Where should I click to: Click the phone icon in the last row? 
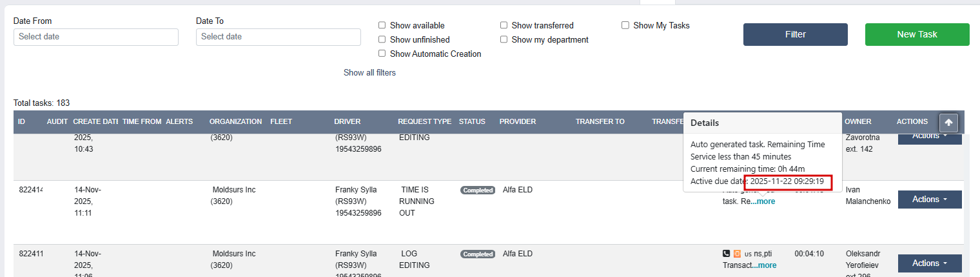[x=727, y=254]
